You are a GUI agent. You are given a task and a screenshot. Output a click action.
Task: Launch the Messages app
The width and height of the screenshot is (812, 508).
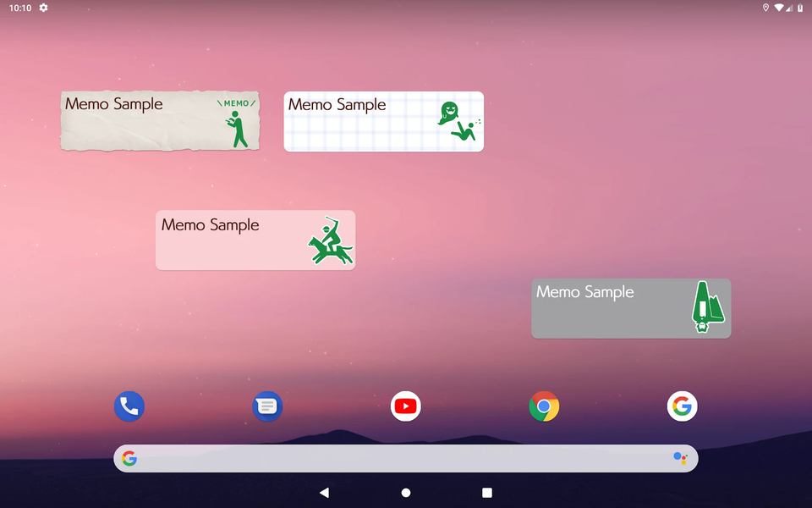tap(267, 406)
